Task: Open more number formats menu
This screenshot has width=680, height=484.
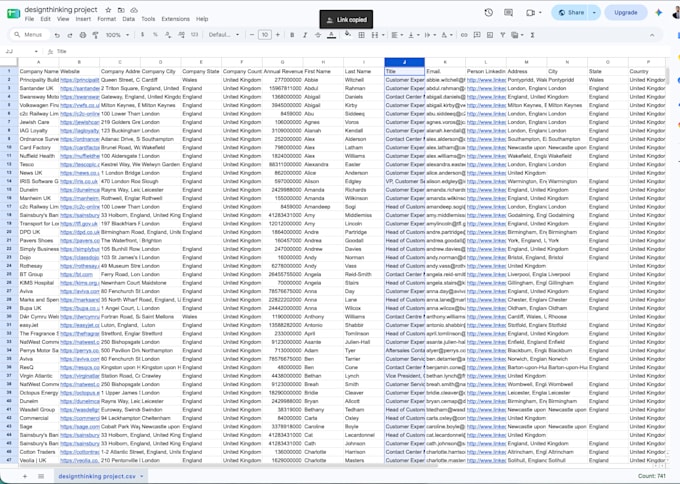Action: click(x=194, y=35)
